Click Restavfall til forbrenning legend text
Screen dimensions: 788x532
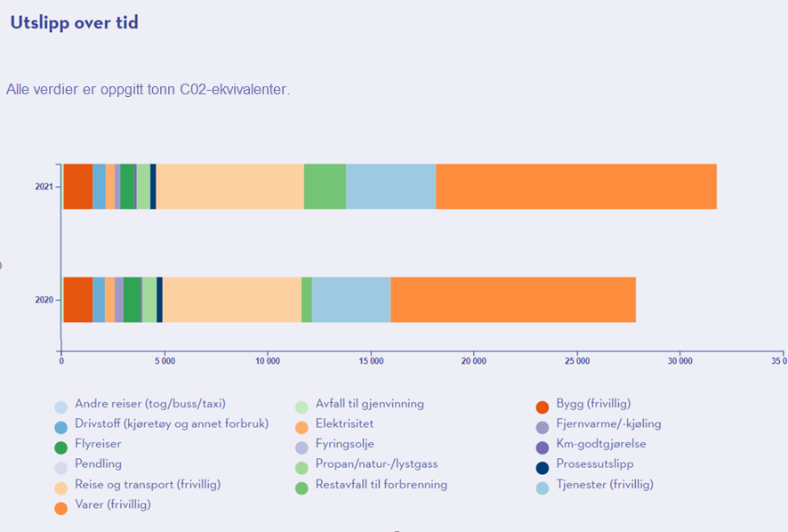381,484
